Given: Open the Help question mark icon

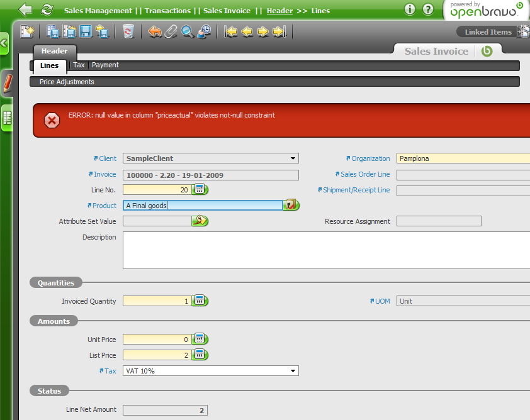Looking at the screenshot, I should point(428,9).
